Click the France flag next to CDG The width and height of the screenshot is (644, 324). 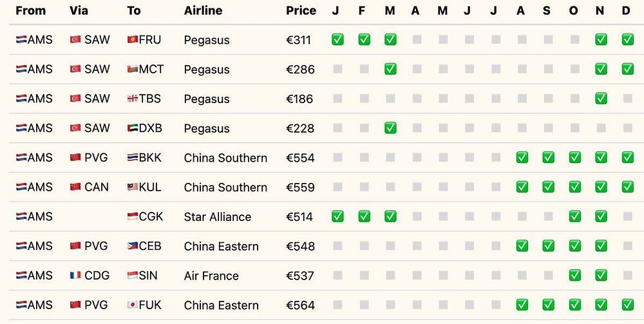(75, 276)
